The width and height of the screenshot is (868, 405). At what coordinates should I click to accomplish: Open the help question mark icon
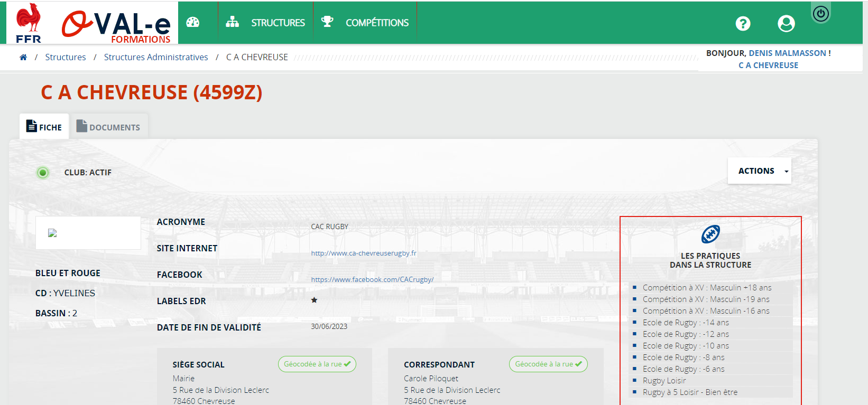tap(743, 23)
